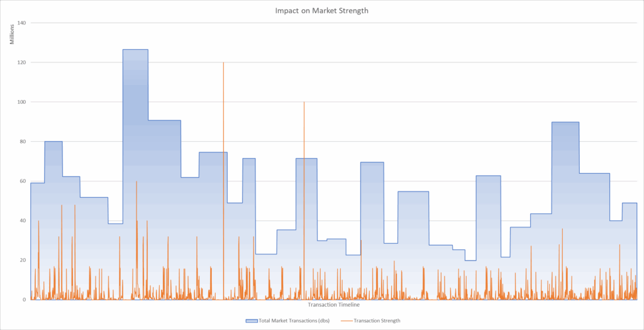Click the highest blue plateau above 120
Screen dimensions: 644x330
click(x=135, y=50)
